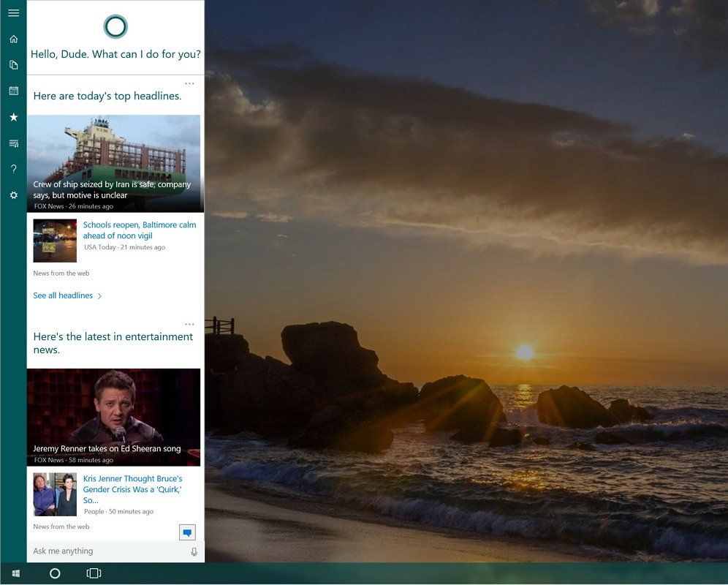Screen dimensions: 728x585
Task: Select the Places star icon
Action: 14,117
